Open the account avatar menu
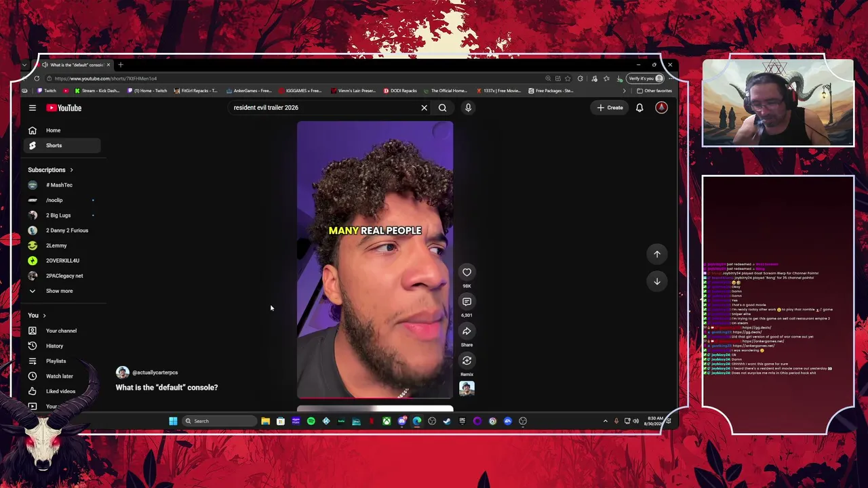 pyautogui.click(x=661, y=108)
